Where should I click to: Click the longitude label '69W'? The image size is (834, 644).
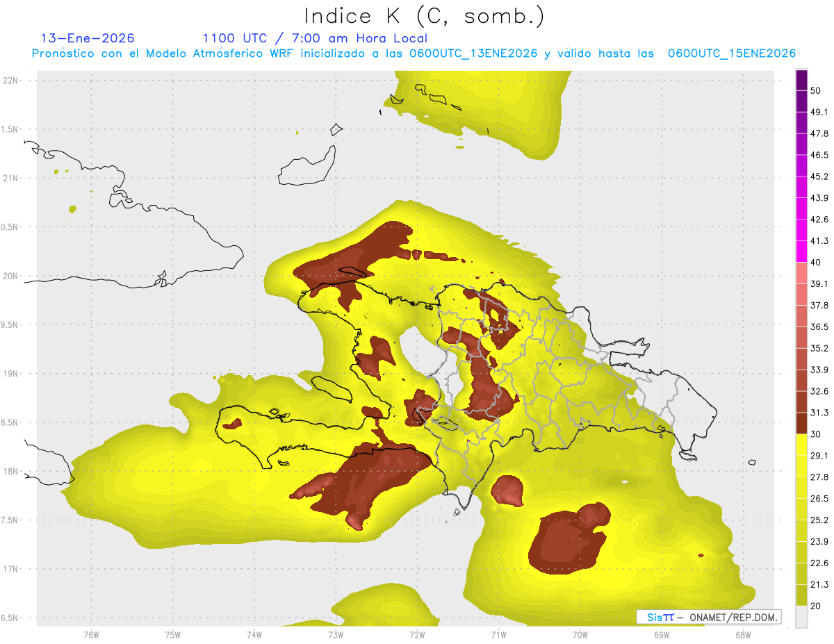click(662, 634)
